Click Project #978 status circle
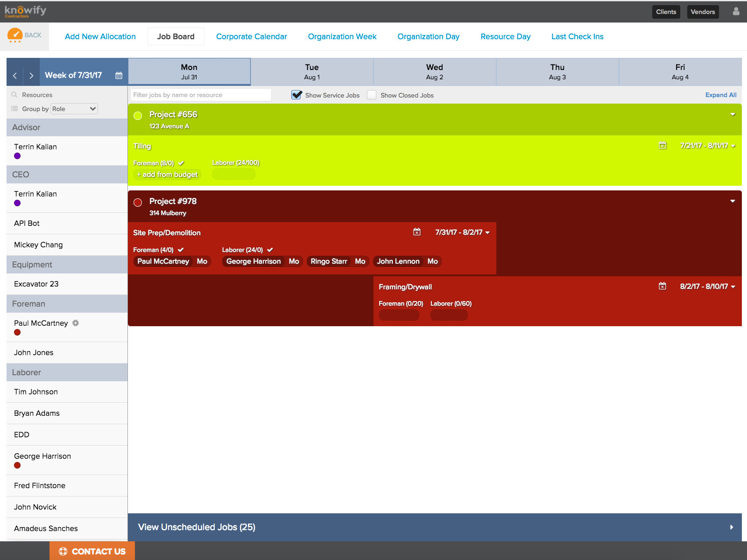747x560 pixels. click(138, 203)
